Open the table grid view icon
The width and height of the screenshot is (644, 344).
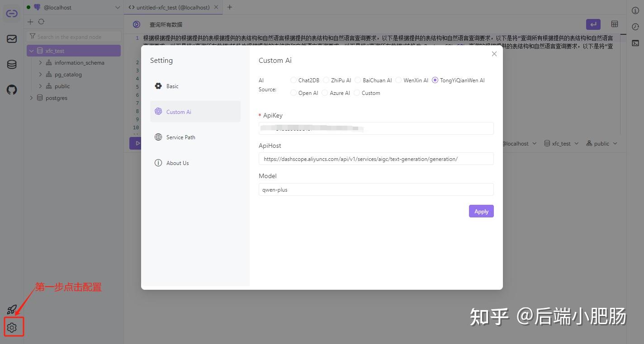(614, 24)
